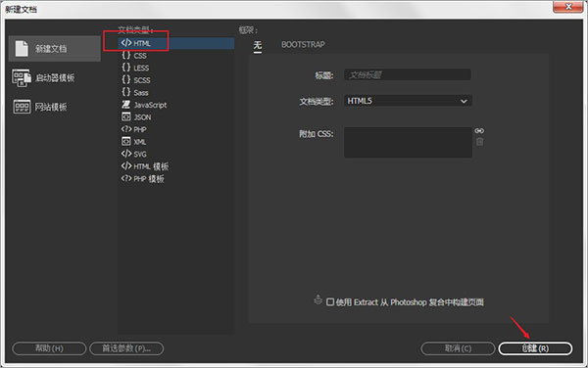Choose the JavaScript document type icon

pyautogui.click(x=126, y=105)
